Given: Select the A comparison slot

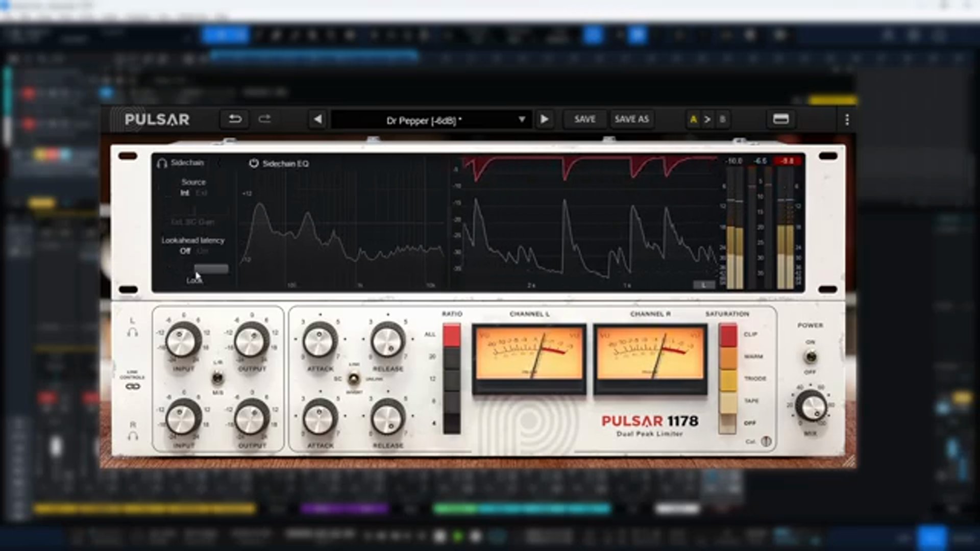Looking at the screenshot, I should click(x=693, y=120).
